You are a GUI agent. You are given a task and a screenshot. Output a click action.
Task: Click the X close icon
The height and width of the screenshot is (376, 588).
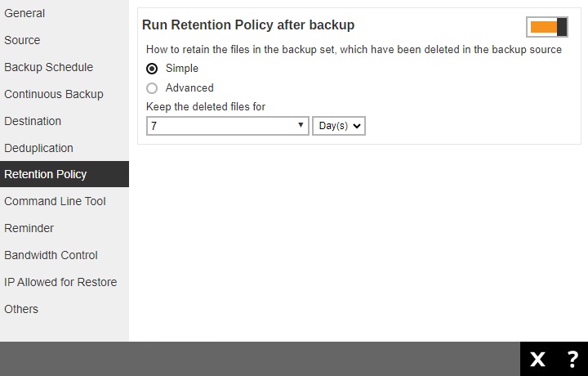point(537,359)
